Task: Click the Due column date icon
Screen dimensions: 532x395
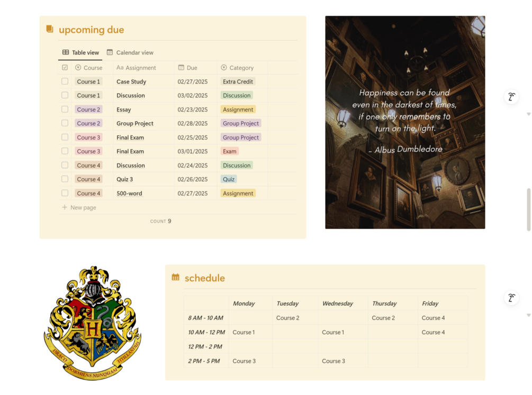Action: (181, 68)
